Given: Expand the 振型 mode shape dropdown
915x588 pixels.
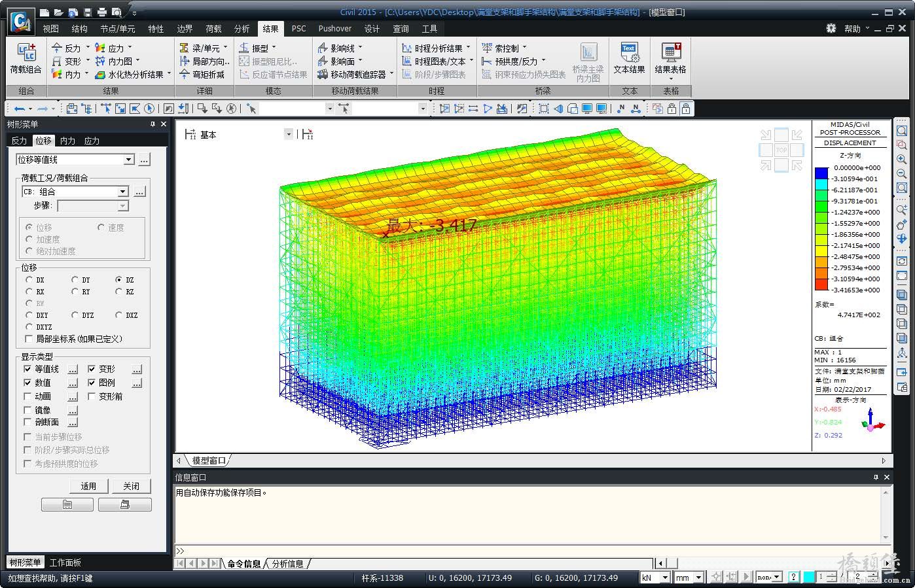Looking at the screenshot, I should point(274,48).
